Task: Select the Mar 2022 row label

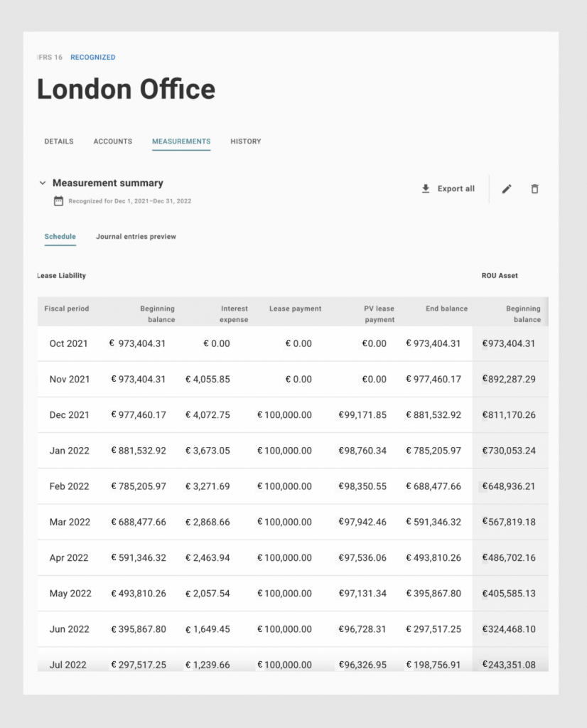Action: point(70,523)
